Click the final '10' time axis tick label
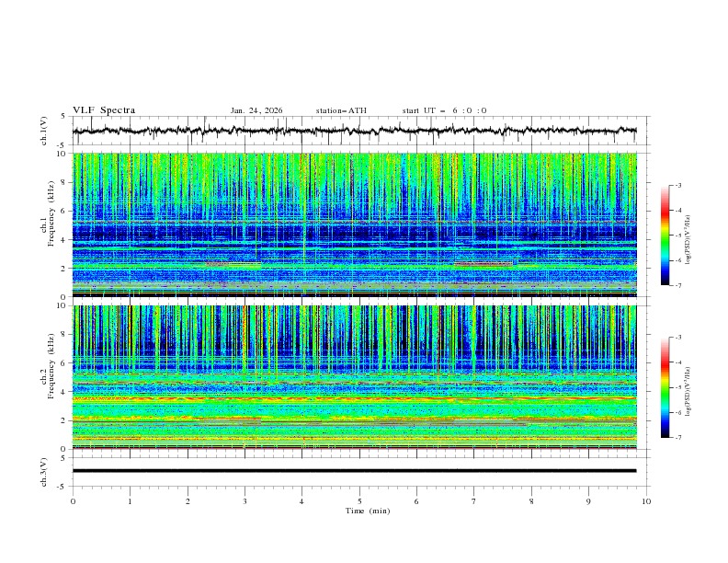Viewport: 728px width, 563px height. point(646,501)
